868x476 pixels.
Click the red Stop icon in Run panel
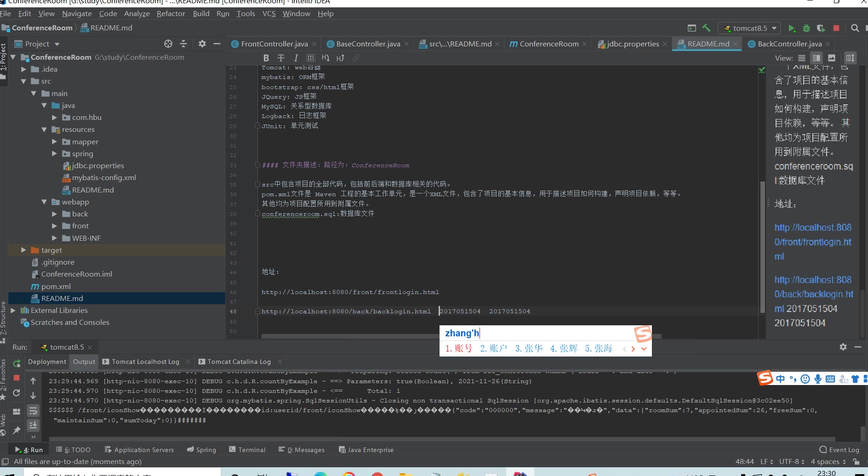pyautogui.click(x=17, y=378)
